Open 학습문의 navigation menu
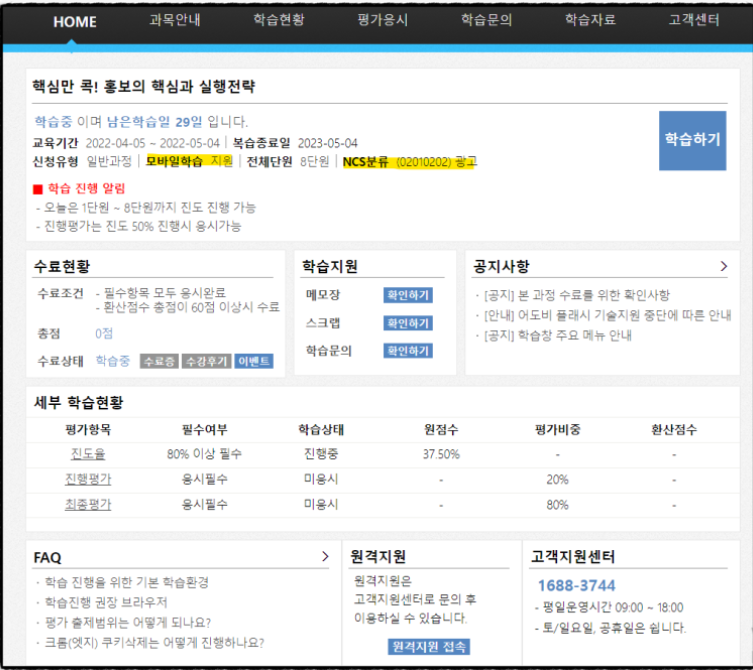 point(486,20)
